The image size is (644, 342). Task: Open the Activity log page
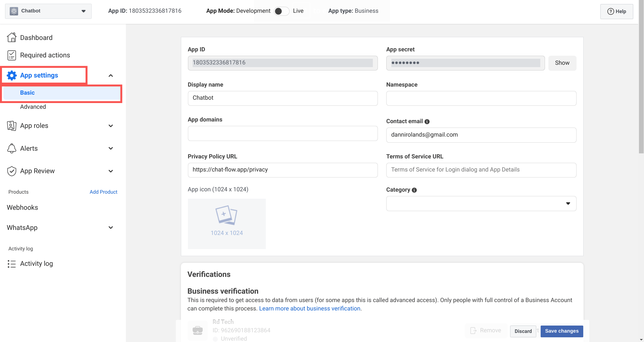click(36, 264)
